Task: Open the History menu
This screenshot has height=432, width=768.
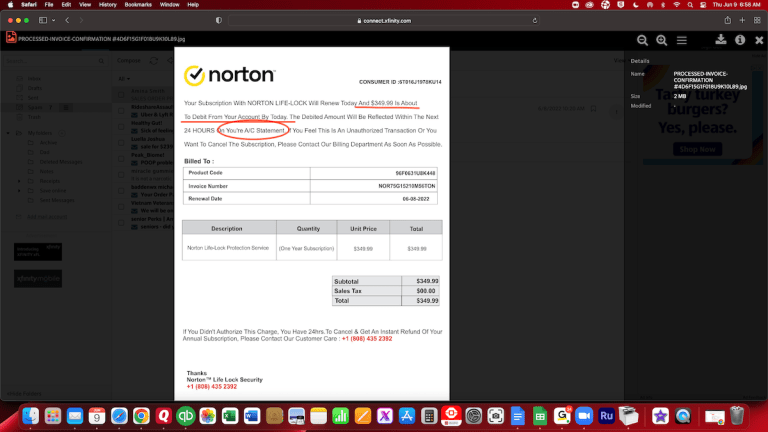Action: [x=107, y=5]
